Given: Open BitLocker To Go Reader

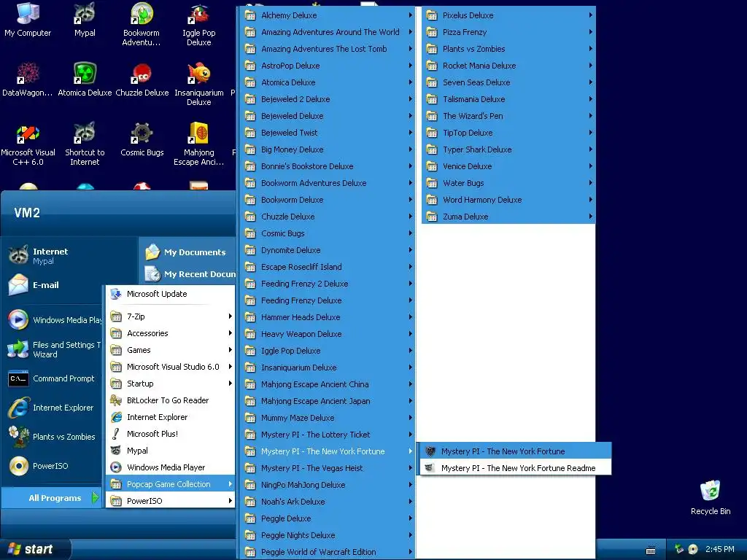Looking at the screenshot, I should (x=171, y=400).
